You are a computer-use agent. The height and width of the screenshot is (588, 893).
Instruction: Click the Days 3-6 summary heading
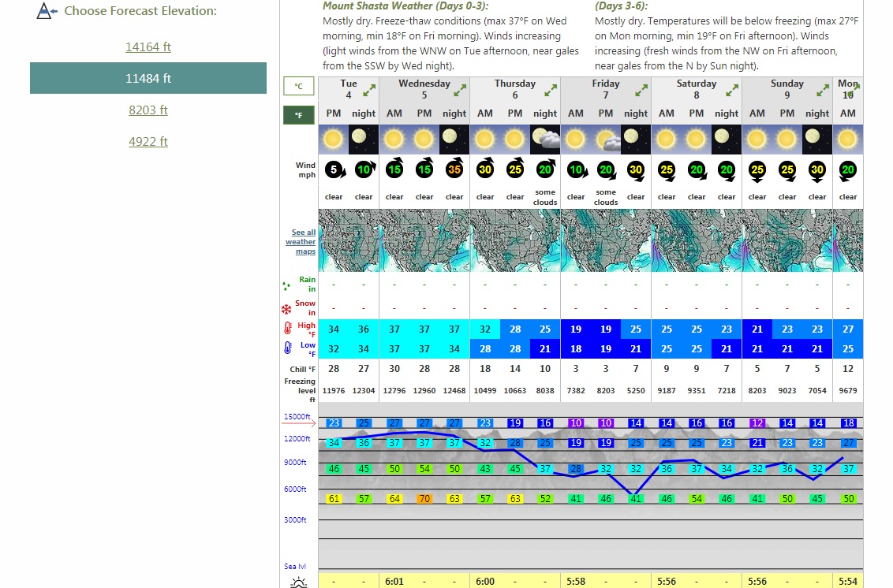click(622, 6)
